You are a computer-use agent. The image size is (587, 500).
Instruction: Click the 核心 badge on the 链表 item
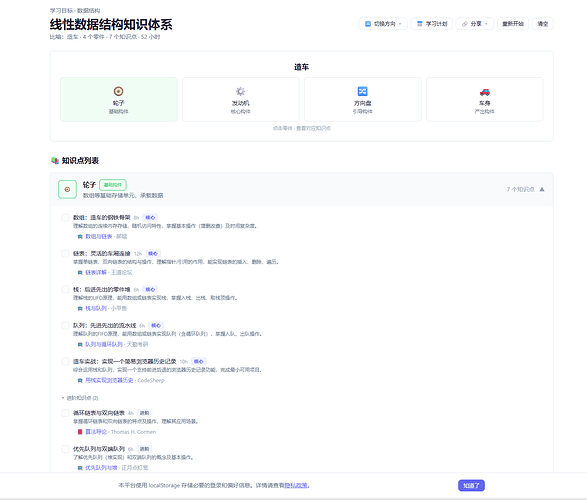click(153, 253)
